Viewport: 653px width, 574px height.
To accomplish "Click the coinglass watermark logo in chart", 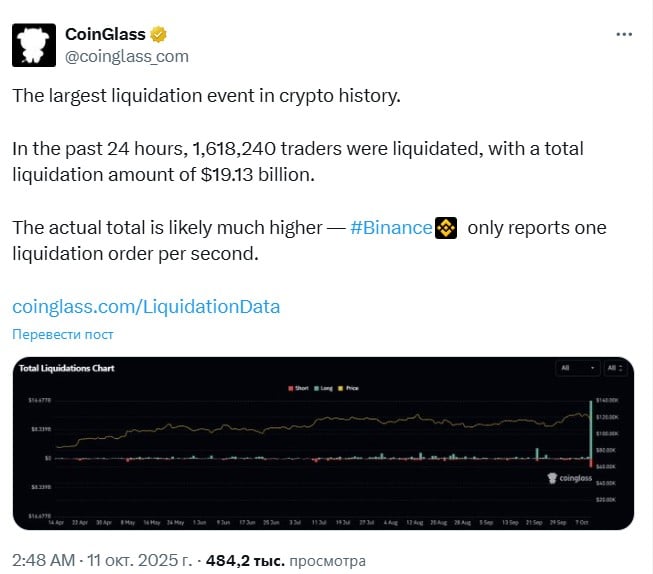I will 572,478.
